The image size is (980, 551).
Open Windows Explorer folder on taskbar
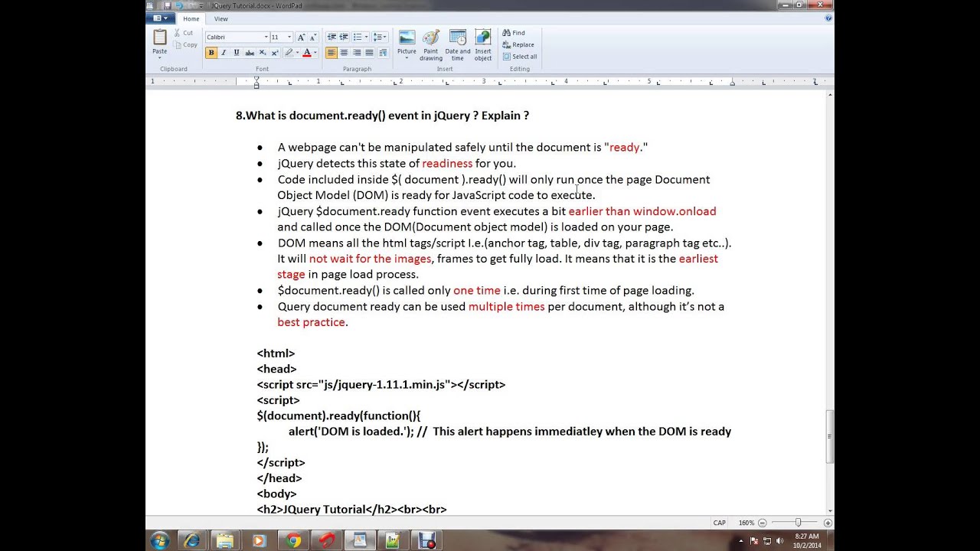coord(225,541)
